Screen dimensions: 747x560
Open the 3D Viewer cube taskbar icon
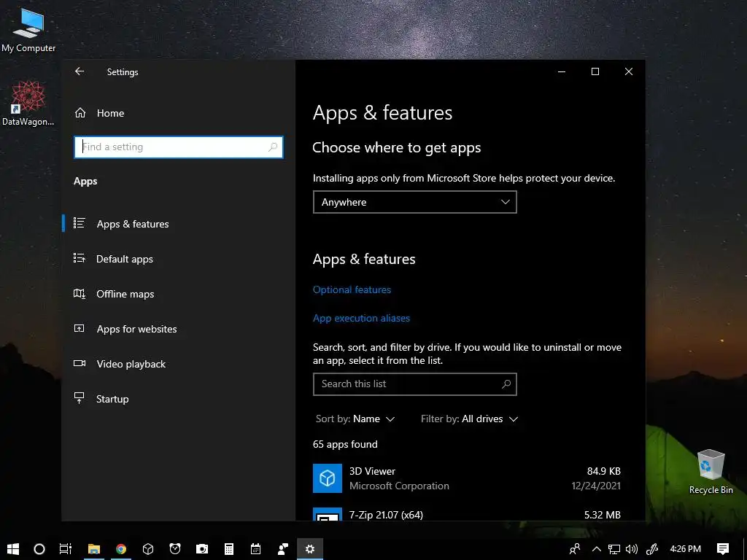(x=148, y=549)
